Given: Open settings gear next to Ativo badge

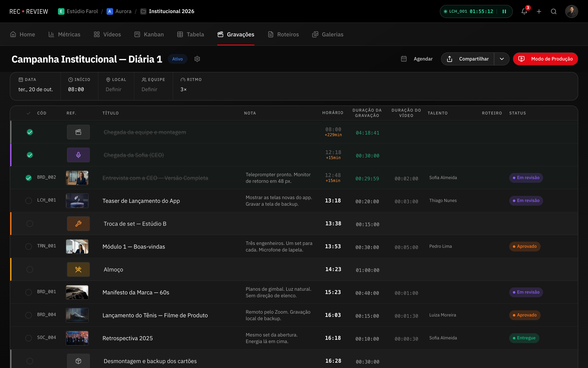Looking at the screenshot, I should click(x=197, y=59).
